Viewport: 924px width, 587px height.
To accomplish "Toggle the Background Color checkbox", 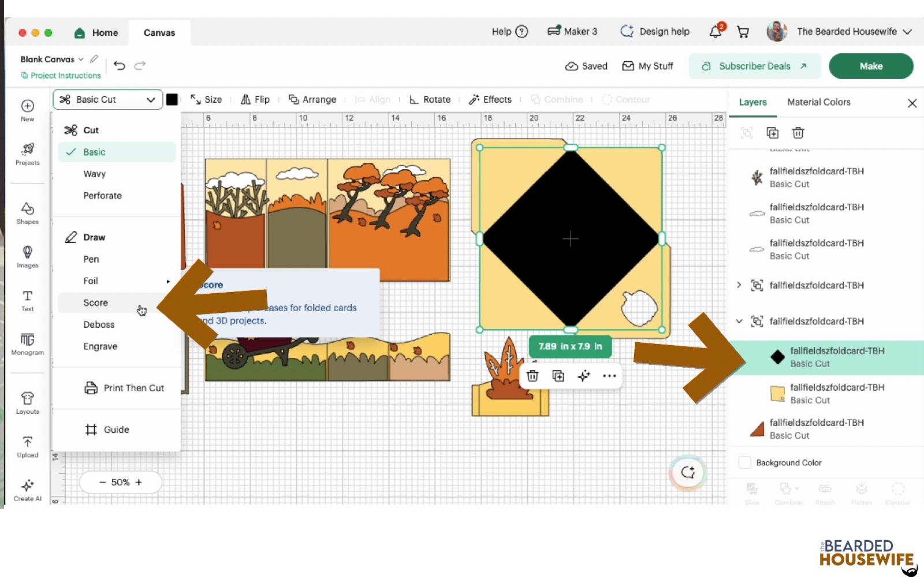I will pyautogui.click(x=745, y=462).
